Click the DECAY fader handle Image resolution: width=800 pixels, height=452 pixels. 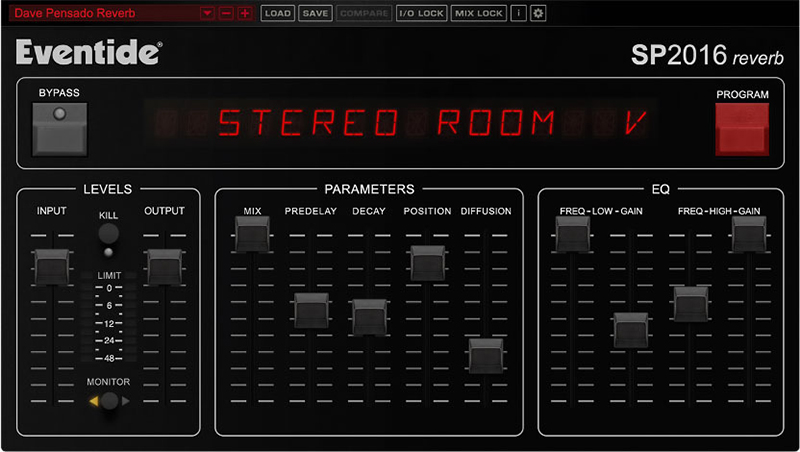(x=369, y=317)
